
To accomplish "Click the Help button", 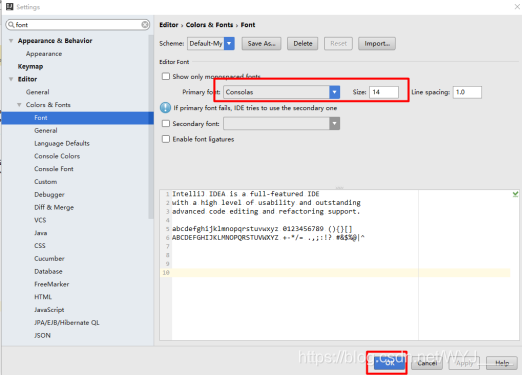I will [x=502, y=363].
